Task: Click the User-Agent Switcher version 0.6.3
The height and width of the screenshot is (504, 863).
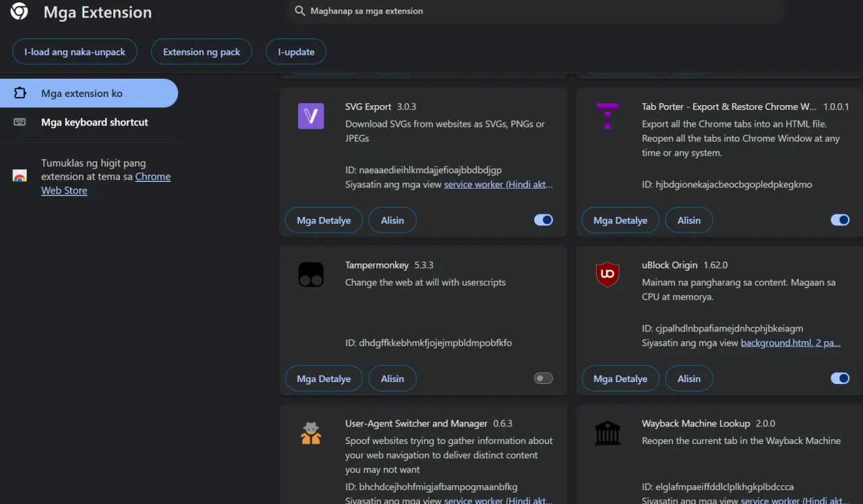Action: point(503,423)
